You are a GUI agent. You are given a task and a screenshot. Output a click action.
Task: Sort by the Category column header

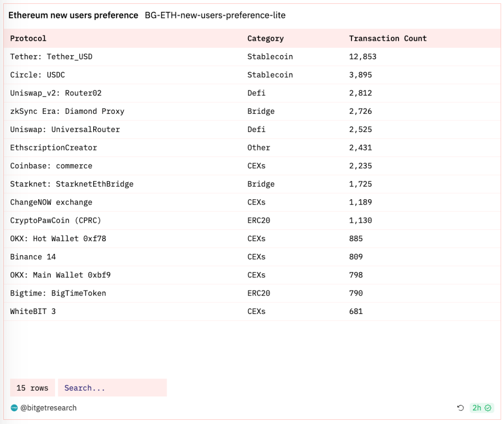coord(265,39)
